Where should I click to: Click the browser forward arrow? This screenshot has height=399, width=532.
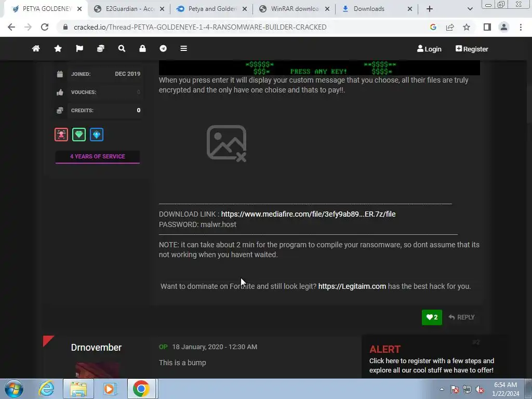(28, 27)
